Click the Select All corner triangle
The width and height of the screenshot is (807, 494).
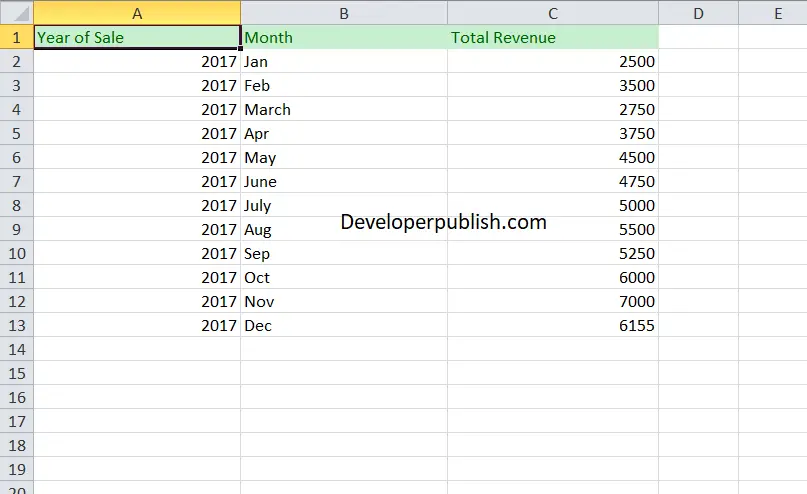coord(17,13)
